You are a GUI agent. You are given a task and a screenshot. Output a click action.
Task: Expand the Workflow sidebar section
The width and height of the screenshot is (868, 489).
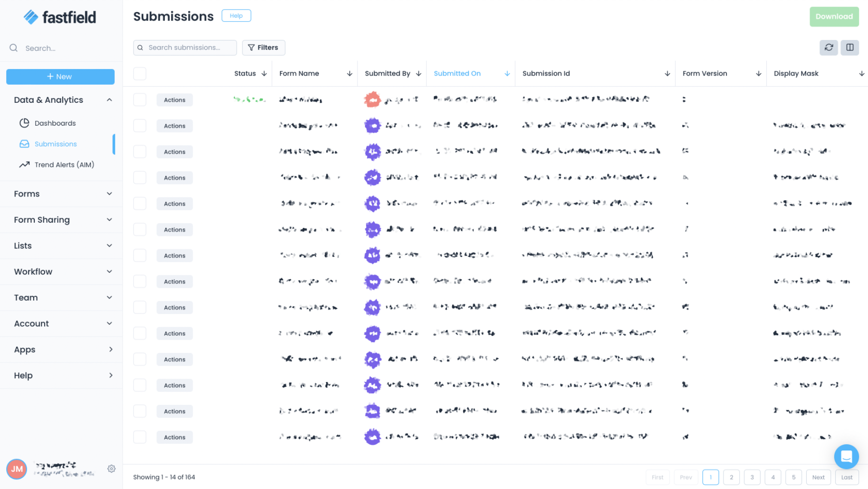click(61, 272)
